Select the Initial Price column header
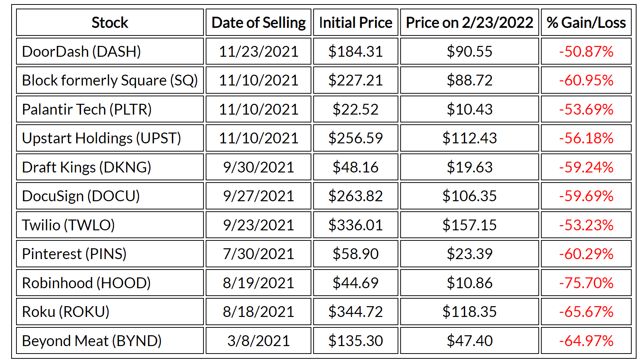This screenshot has width=644, height=364. (355, 23)
